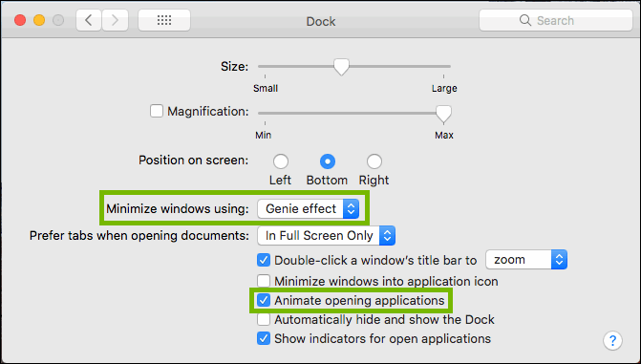Click the Max label under Magnification slider
The image size is (641, 364).
point(444,135)
